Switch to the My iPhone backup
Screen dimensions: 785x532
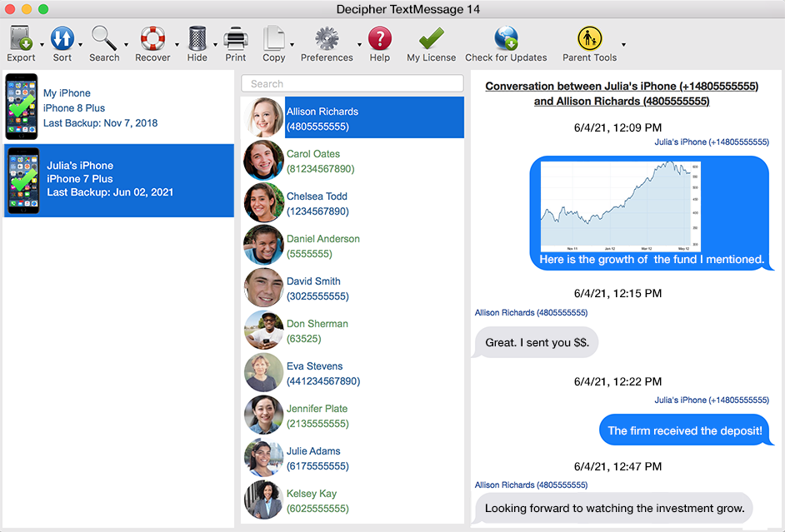coord(117,107)
